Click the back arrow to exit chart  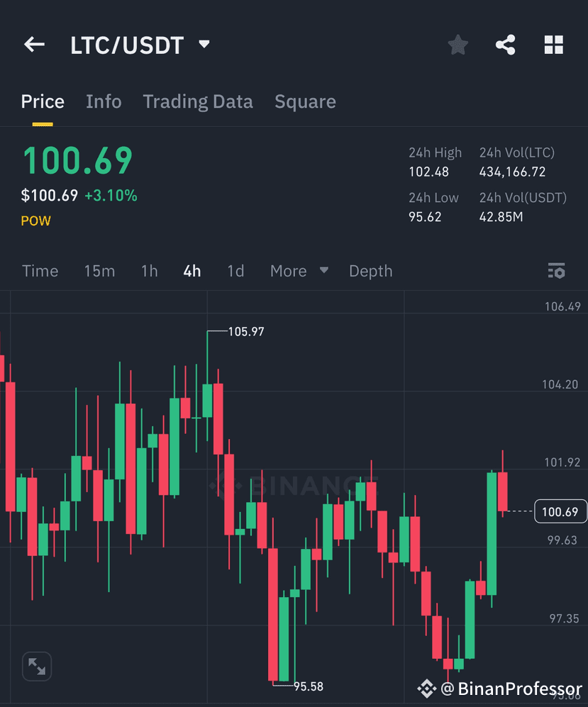33,44
